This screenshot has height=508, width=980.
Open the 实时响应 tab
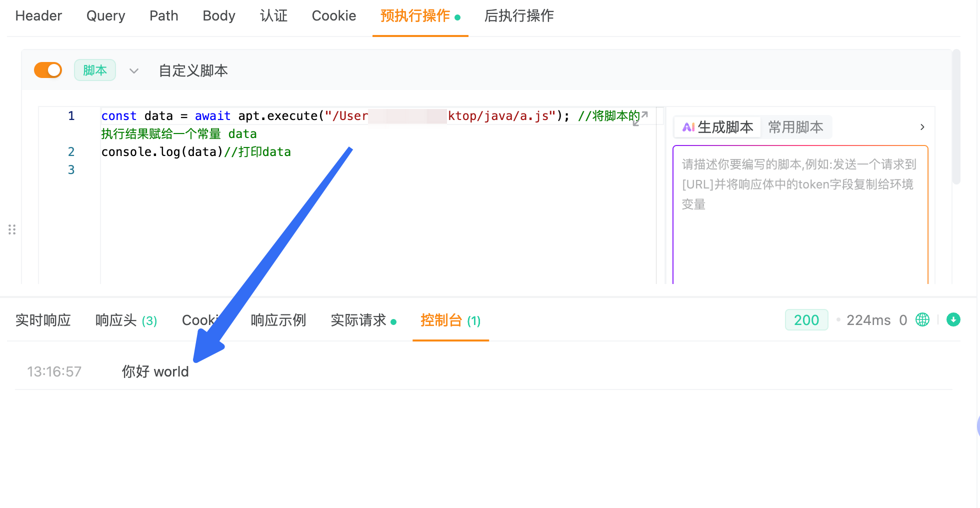[43, 320]
